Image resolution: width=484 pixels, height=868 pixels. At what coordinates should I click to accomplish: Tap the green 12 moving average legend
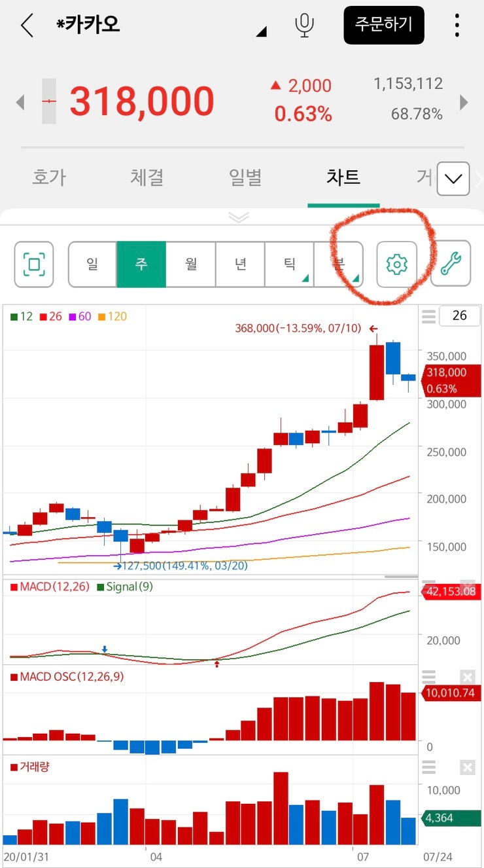[x=22, y=317]
